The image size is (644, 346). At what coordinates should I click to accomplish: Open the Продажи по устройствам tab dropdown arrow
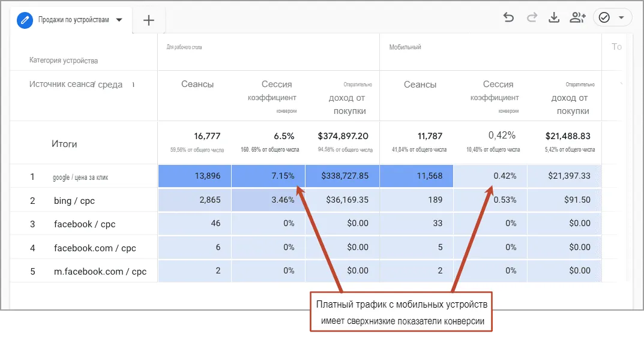pos(119,20)
